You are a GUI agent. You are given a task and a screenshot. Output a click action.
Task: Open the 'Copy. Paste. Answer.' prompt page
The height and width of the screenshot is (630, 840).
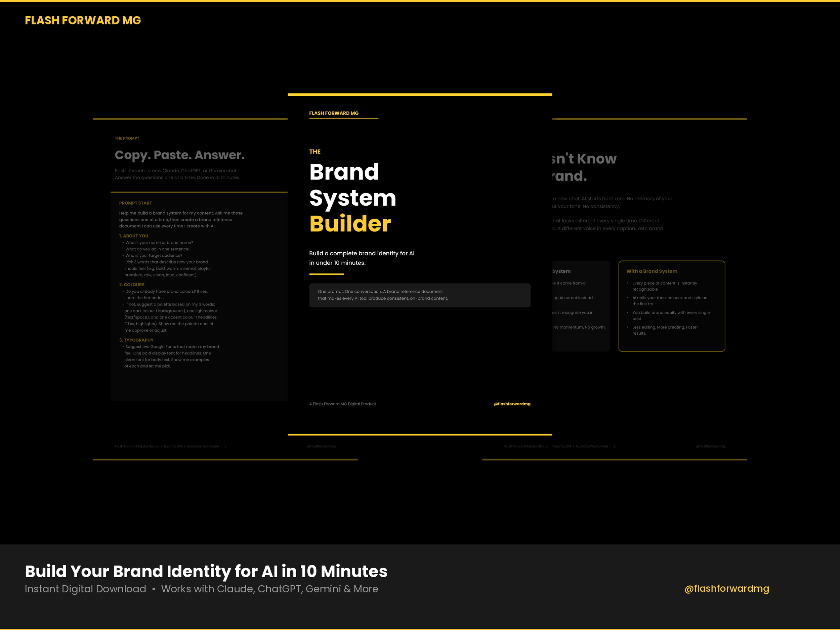pyautogui.click(x=180, y=155)
